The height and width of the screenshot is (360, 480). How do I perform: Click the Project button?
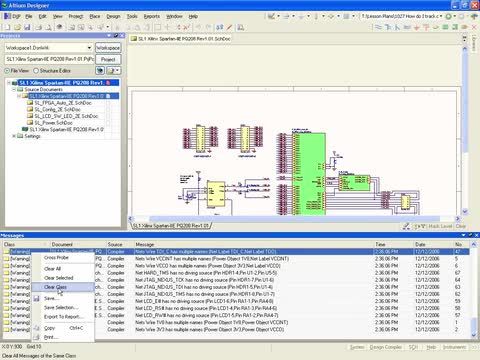[x=108, y=59]
